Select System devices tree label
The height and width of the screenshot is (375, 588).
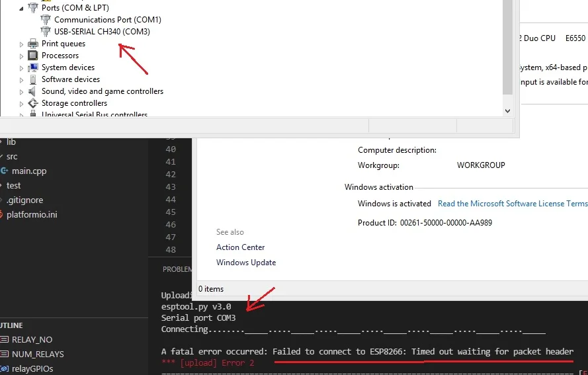[68, 67]
